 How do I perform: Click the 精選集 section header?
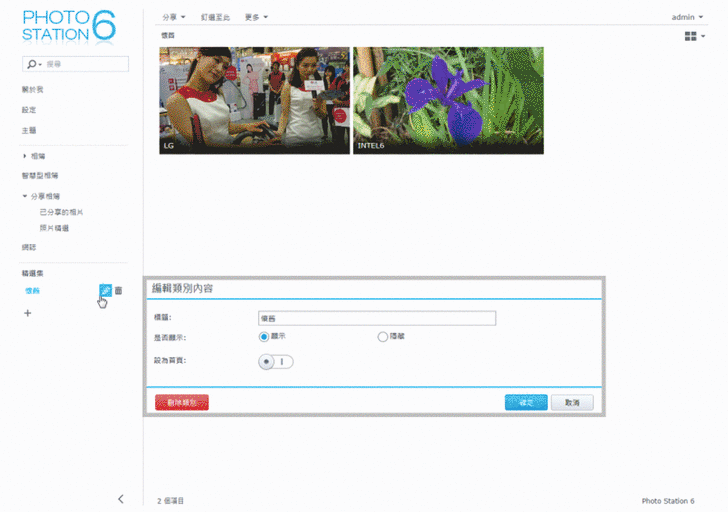[32, 273]
